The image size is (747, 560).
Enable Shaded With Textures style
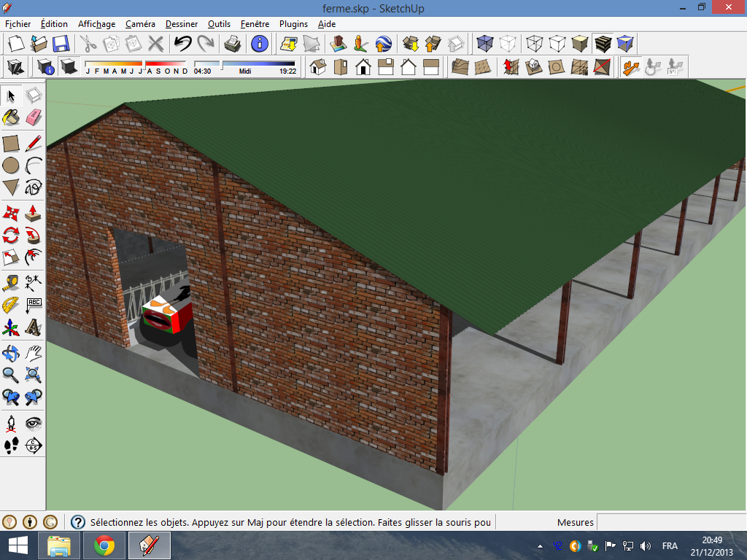point(603,44)
